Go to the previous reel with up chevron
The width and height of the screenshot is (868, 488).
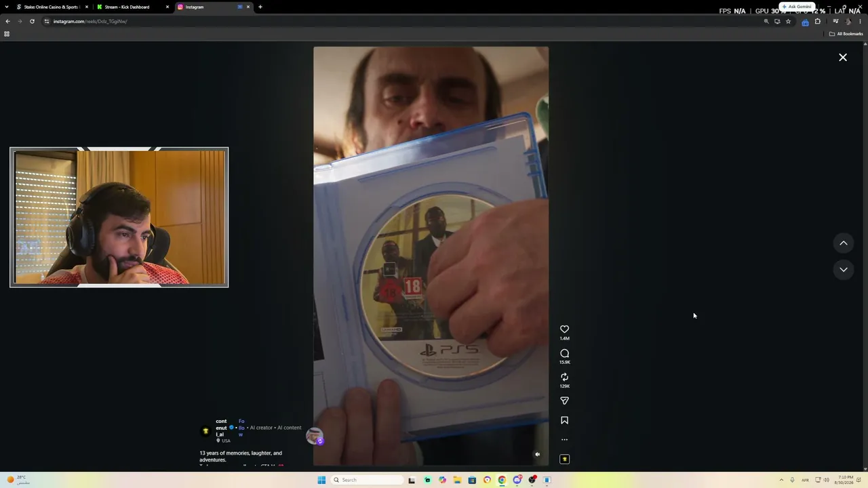click(x=844, y=243)
